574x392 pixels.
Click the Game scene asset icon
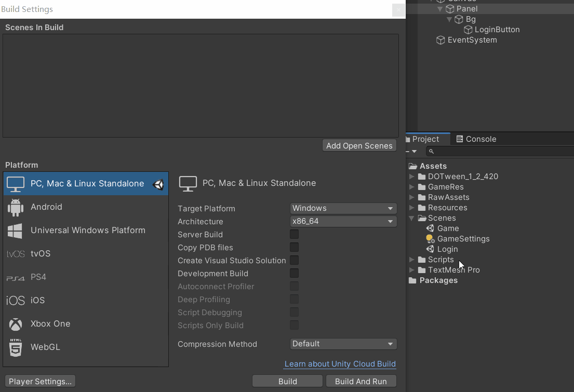click(x=430, y=228)
